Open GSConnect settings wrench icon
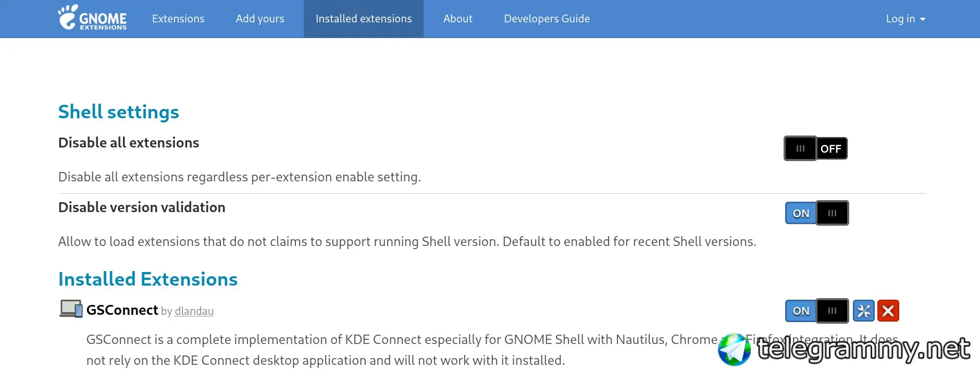980x381 pixels. tap(863, 311)
